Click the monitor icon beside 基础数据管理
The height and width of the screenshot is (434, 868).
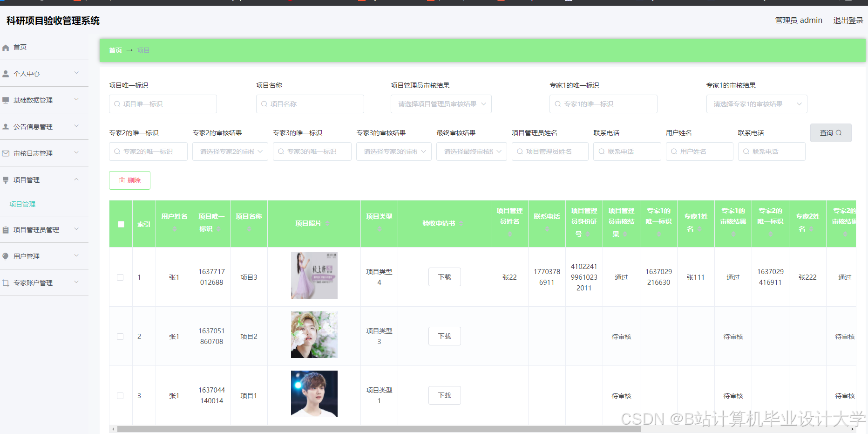[x=6, y=100]
